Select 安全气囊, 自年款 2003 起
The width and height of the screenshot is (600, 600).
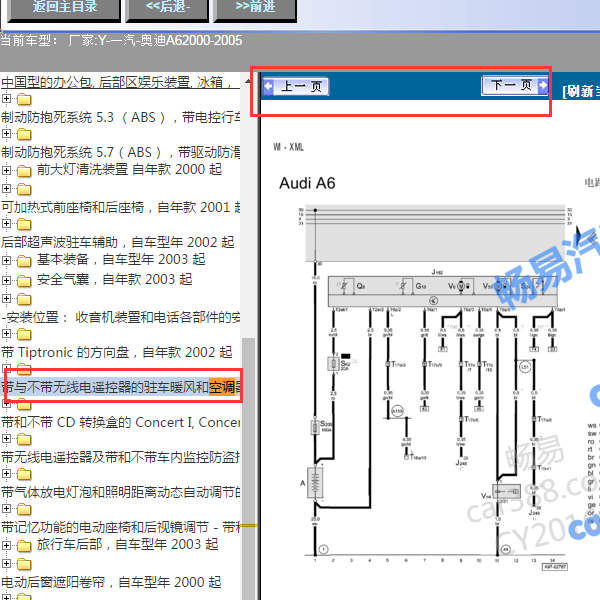(x=114, y=279)
